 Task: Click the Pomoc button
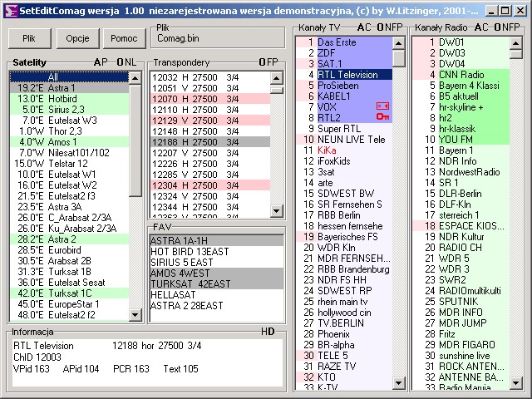[123, 38]
